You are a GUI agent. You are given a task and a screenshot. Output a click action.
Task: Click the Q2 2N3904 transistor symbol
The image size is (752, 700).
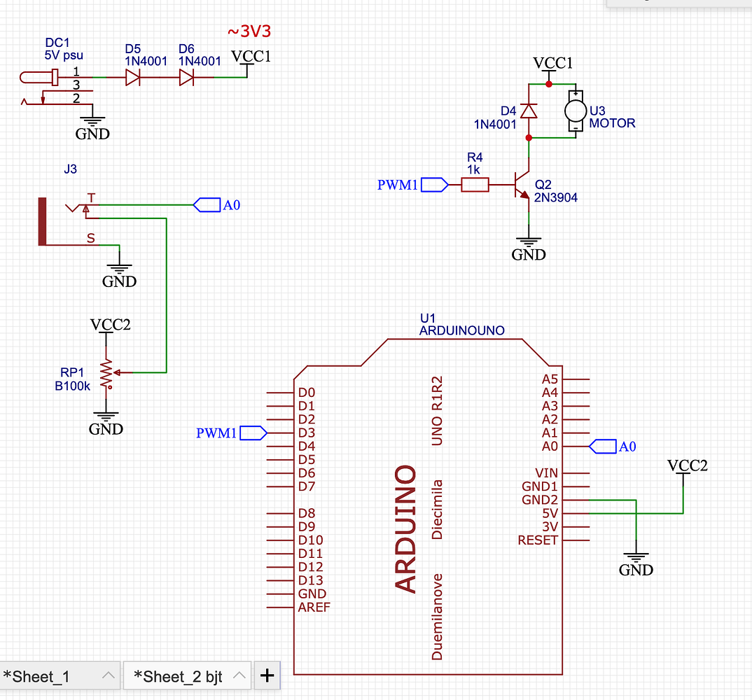click(x=522, y=185)
